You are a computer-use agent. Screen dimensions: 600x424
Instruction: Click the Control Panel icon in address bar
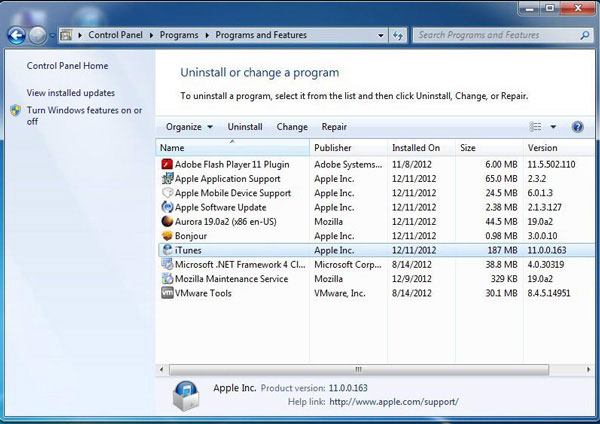[66, 35]
